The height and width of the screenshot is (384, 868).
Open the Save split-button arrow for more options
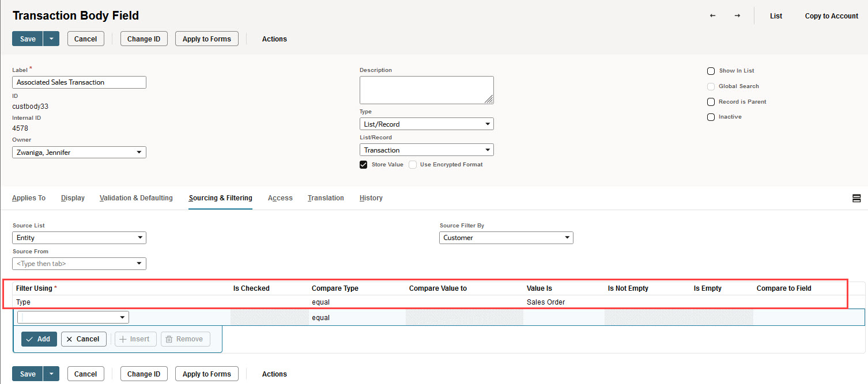click(x=51, y=38)
